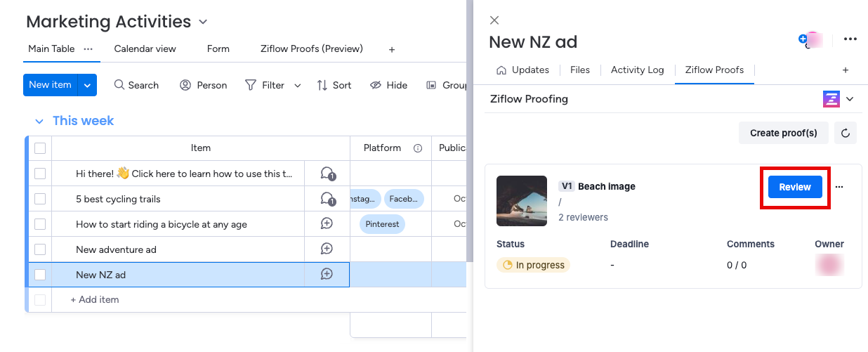Close the New NZ ad side panel

pyautogui.click(x=494, y=20)
